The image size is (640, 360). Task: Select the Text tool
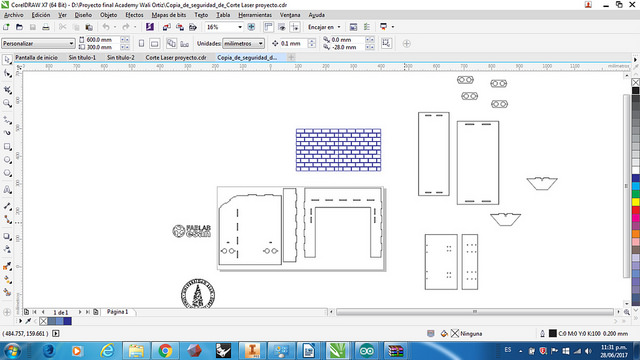[x=7, y=190]
